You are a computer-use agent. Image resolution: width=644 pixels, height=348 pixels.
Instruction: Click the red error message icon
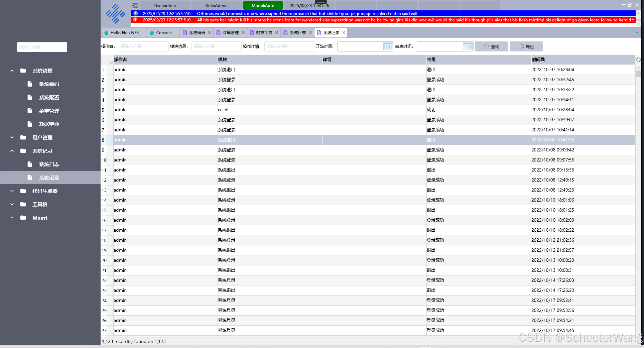tap(136, 20)
